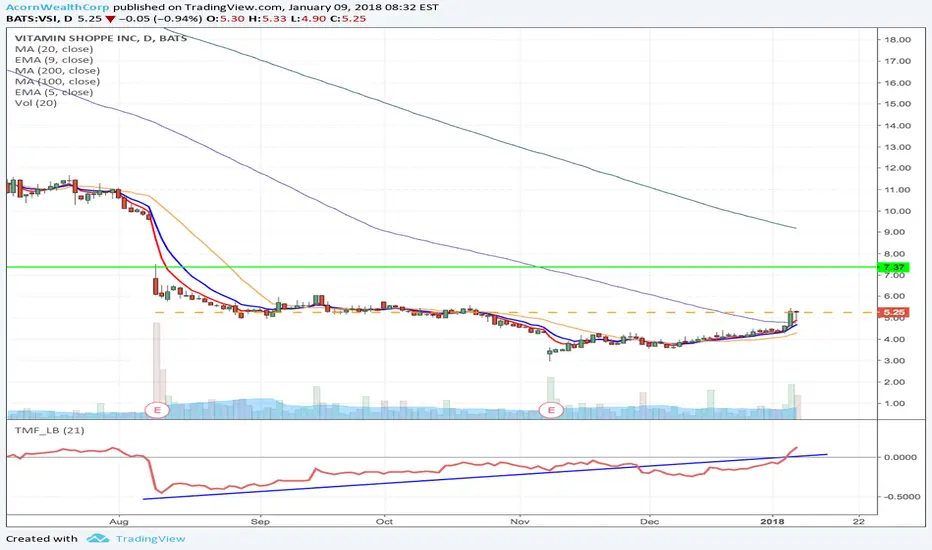
Task: Click the 'Created with' footer text
Action: pos(42,539)
